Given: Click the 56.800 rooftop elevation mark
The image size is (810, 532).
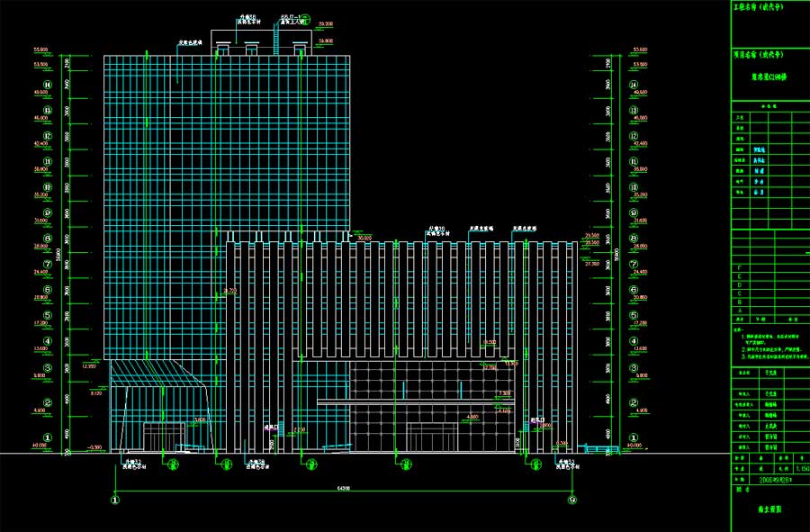Looking at the screenshot, I should pyautogui.click(x=326, y=41).
